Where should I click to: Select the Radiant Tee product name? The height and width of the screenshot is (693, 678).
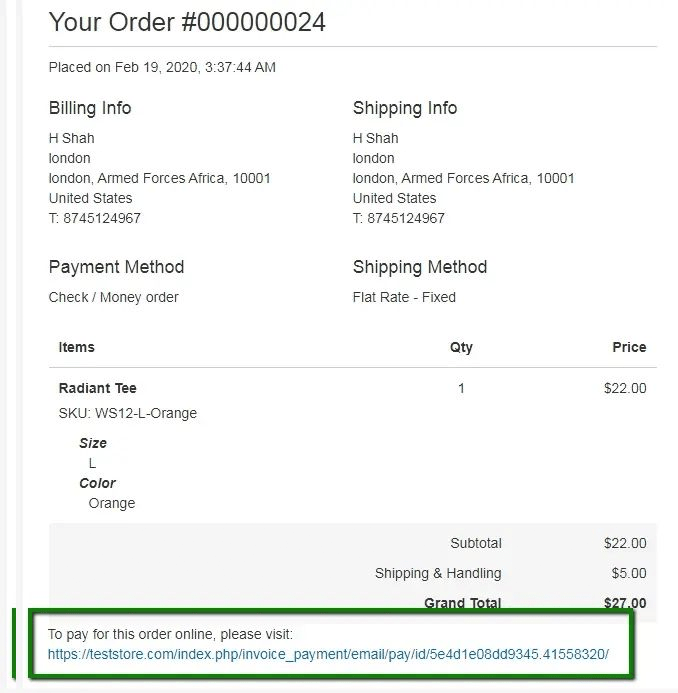tap(98, 388)
